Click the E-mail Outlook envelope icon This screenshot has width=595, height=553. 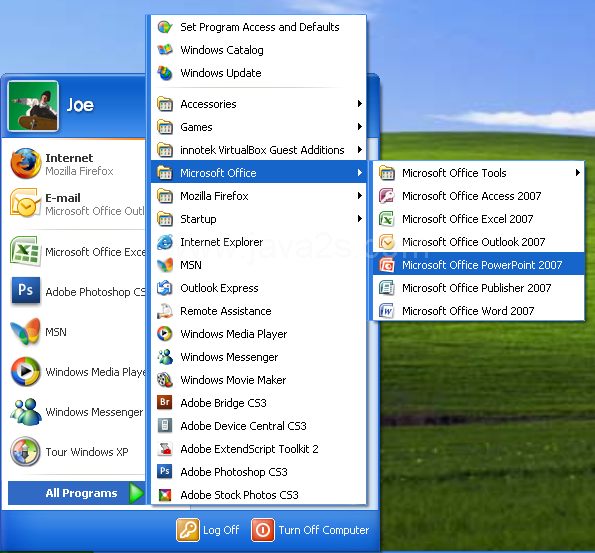25,203
